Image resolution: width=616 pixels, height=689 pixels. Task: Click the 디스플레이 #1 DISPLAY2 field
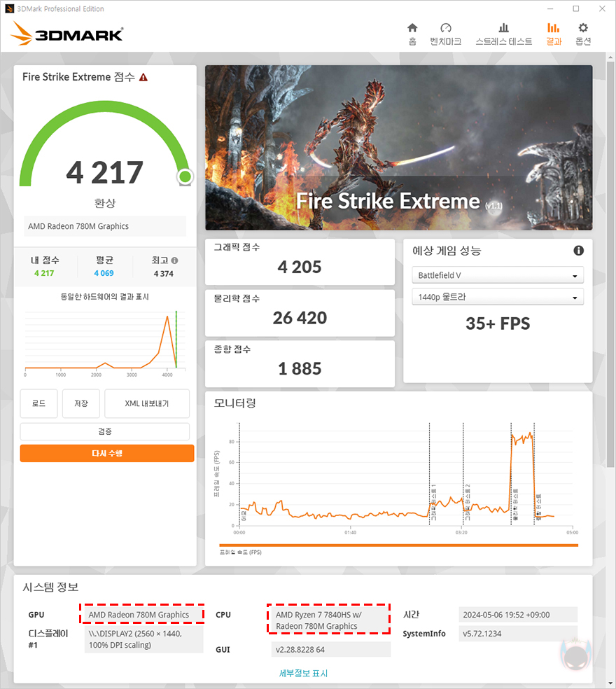pos(143,639)
